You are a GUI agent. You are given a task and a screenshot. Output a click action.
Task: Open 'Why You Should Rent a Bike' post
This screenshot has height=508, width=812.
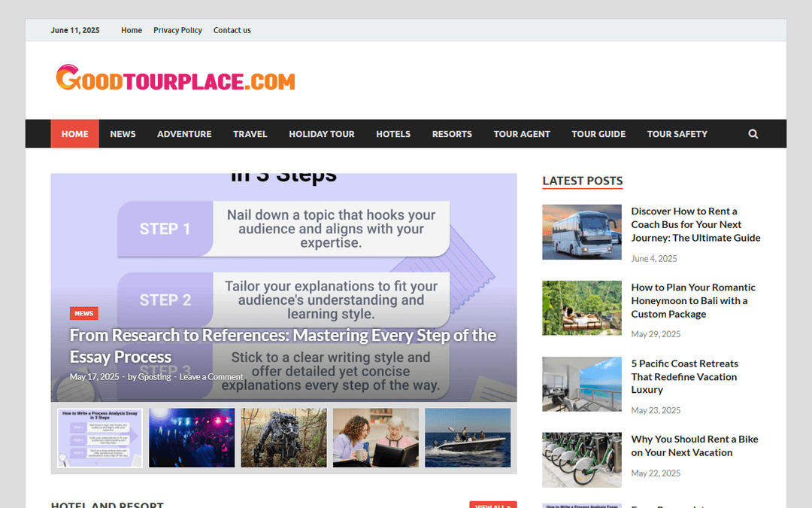pos(695,446)
